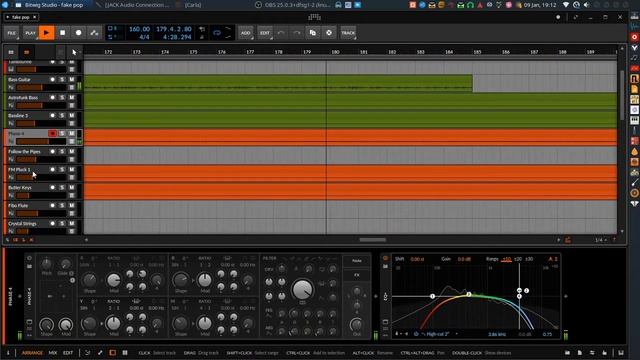The image size is (640, 360).
Task: Click the redo arrow
Action: point(297,33)
